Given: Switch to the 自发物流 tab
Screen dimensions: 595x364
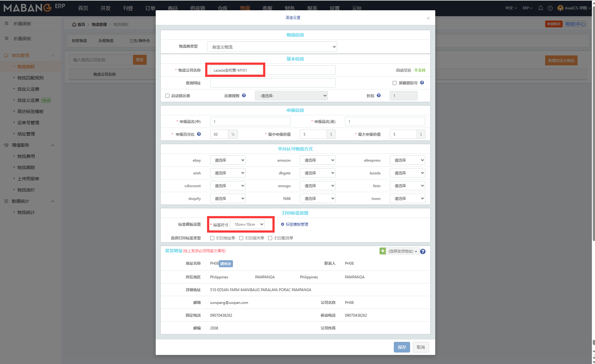Looking at the screenshot, I should 79,40.
